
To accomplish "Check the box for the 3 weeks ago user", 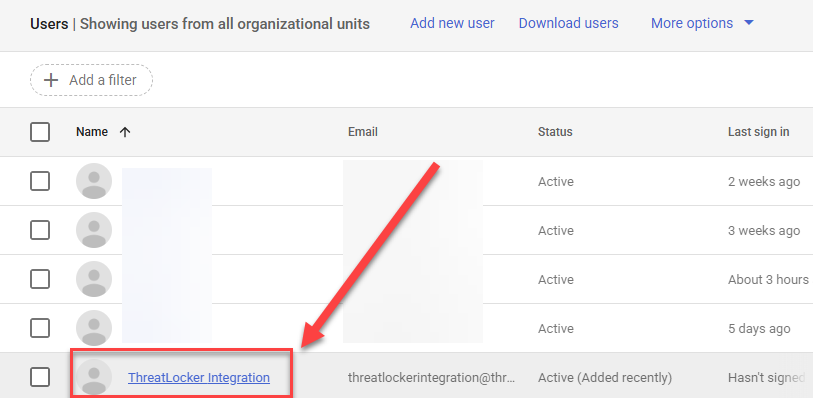I will [40, 230].
